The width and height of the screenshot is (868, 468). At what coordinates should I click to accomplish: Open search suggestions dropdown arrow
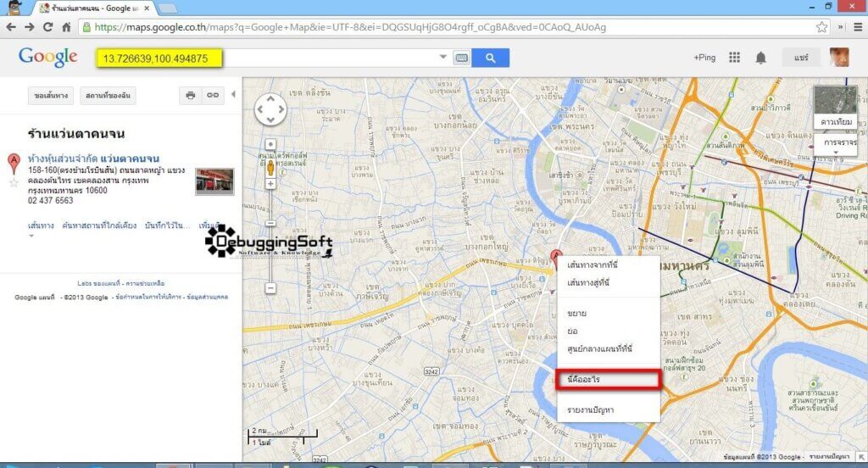point(442,57)
